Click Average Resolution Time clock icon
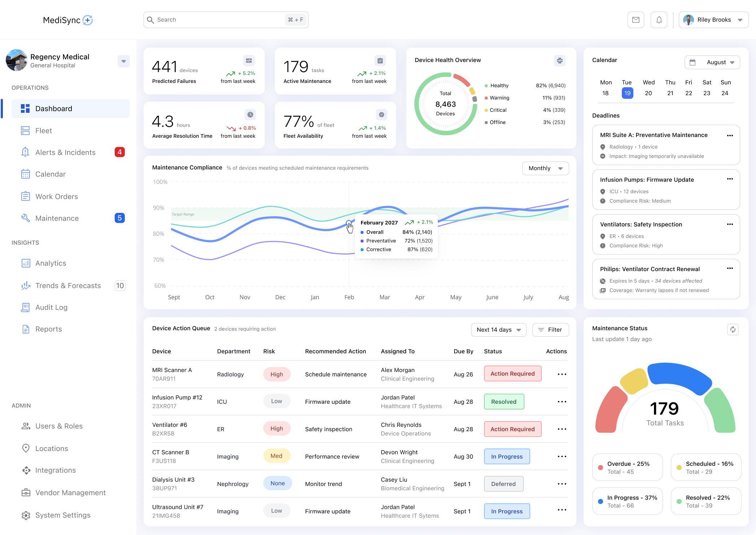The height and width of the screenshot is (535, 756). point(250,115)
